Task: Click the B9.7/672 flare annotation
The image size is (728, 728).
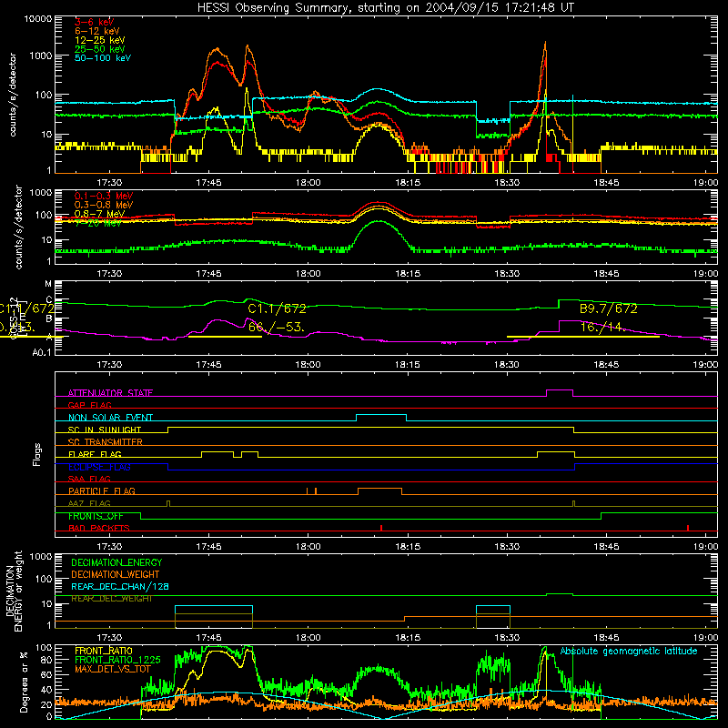Action: click(x=609, y=308)
